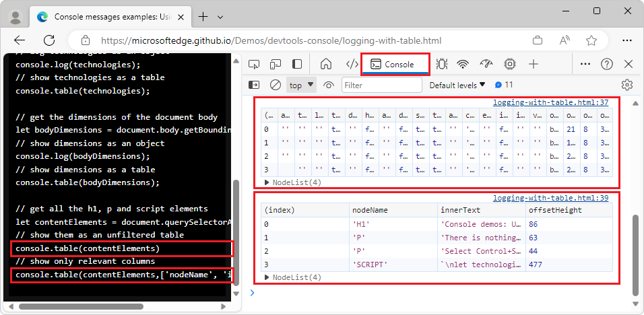Select the 'SCRIPT' nodeName cell

click(393, 265)
